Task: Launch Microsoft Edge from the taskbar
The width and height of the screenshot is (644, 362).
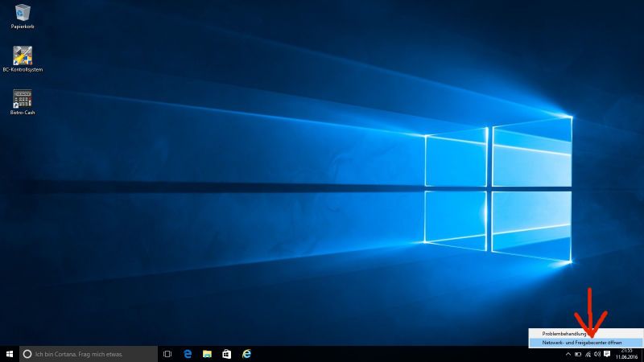Action: click(x=188, y=354)
